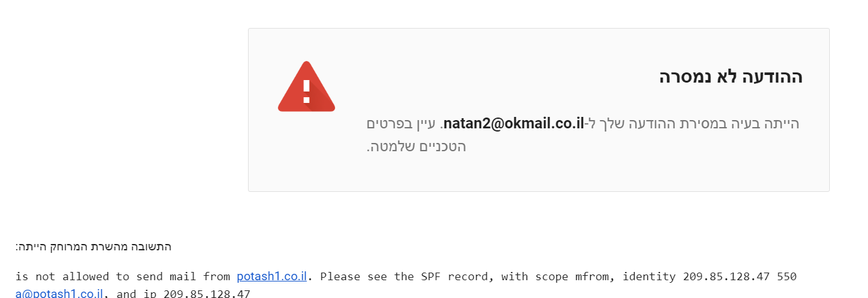
Task: Click the line הטכניים שלמטה
Action: (418, 147)
